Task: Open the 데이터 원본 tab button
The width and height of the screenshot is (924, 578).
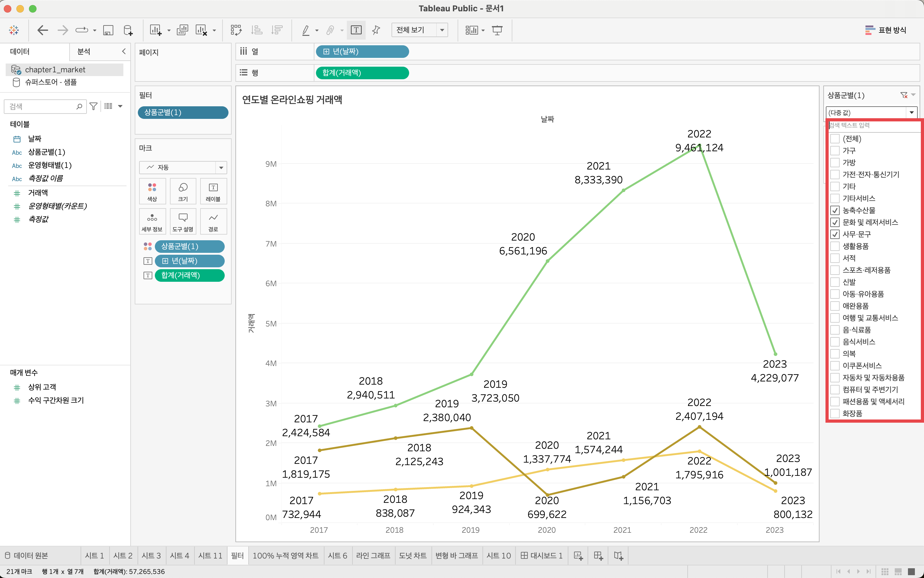Action: point(27,555)
